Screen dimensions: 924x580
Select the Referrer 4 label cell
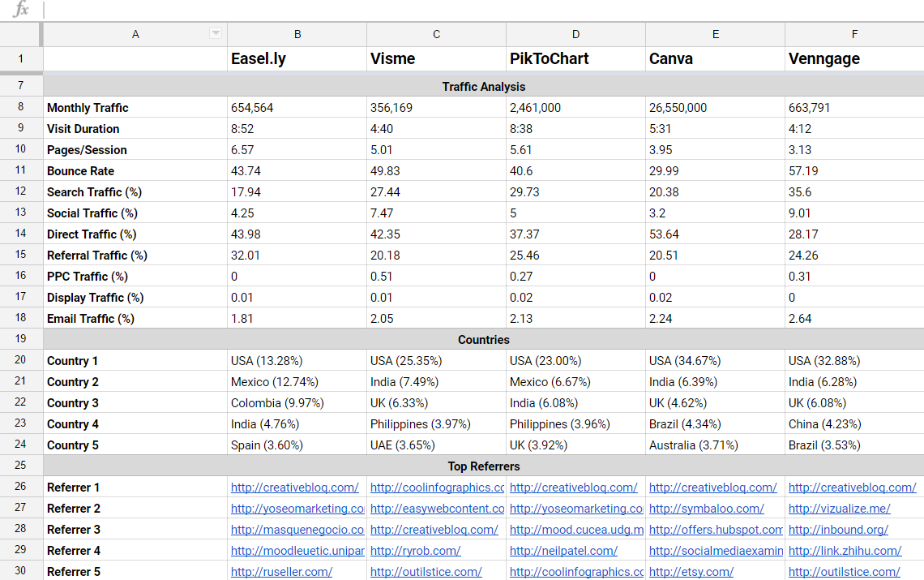click(x=135, y=551)
